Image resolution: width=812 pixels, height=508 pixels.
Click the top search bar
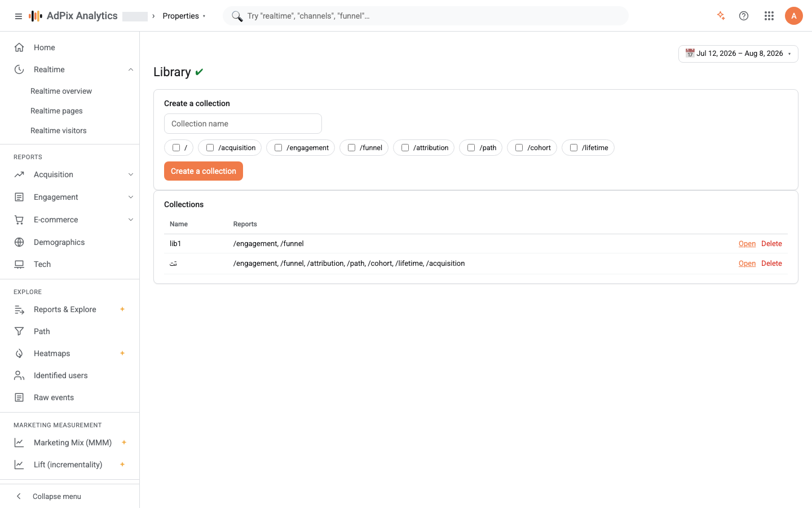point(426,16)
